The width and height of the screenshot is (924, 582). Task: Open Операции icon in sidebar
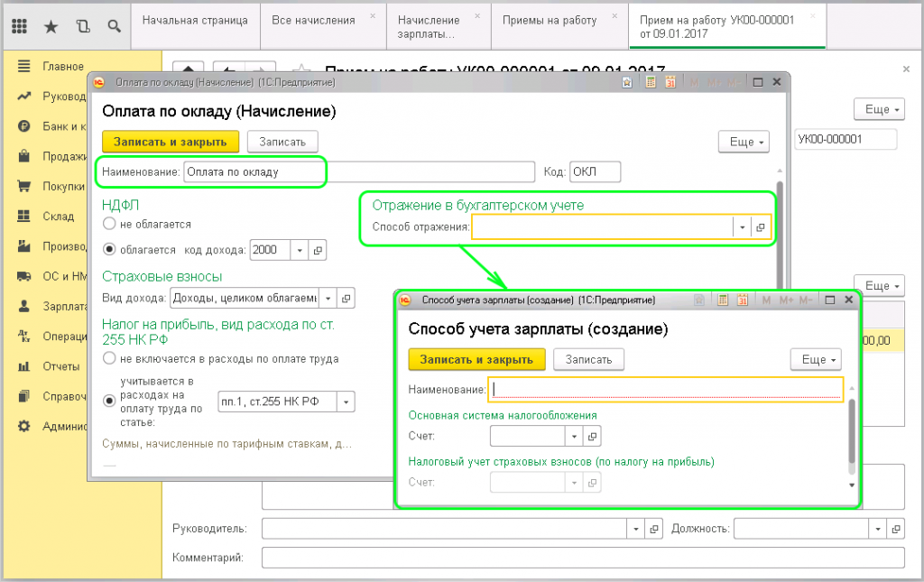(23, 336)
